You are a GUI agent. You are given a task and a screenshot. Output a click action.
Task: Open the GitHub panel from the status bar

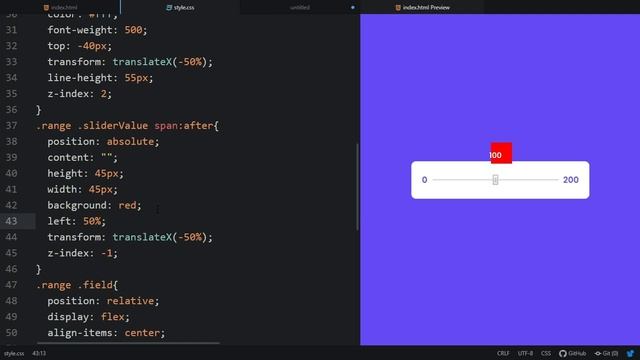tap(573, 353)
